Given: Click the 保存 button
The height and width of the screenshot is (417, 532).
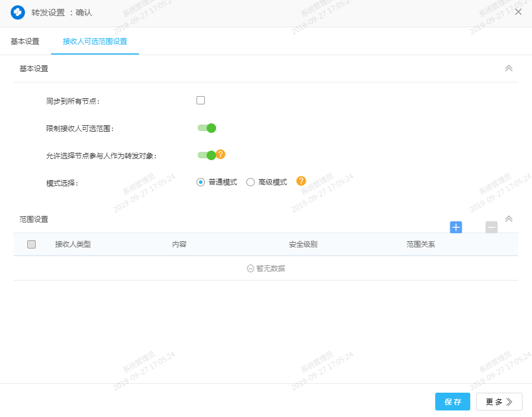Looking at the screenshot, I should [x=452, y=402].
